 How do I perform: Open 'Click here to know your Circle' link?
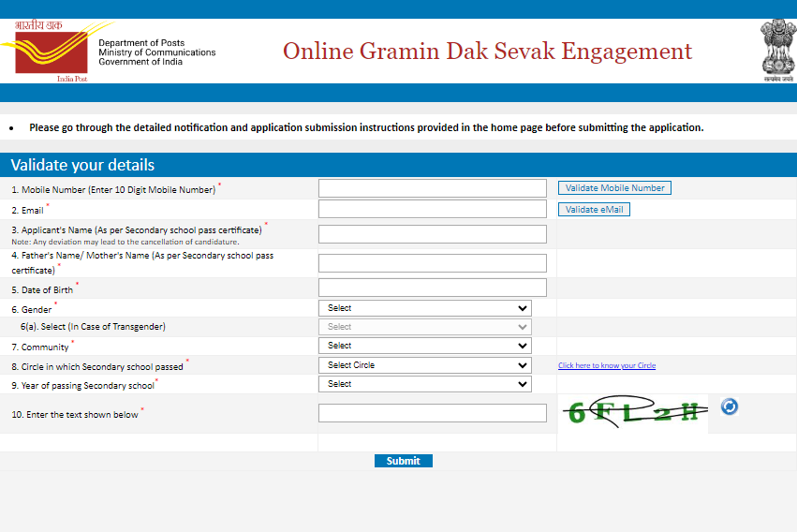pos(607,365)
